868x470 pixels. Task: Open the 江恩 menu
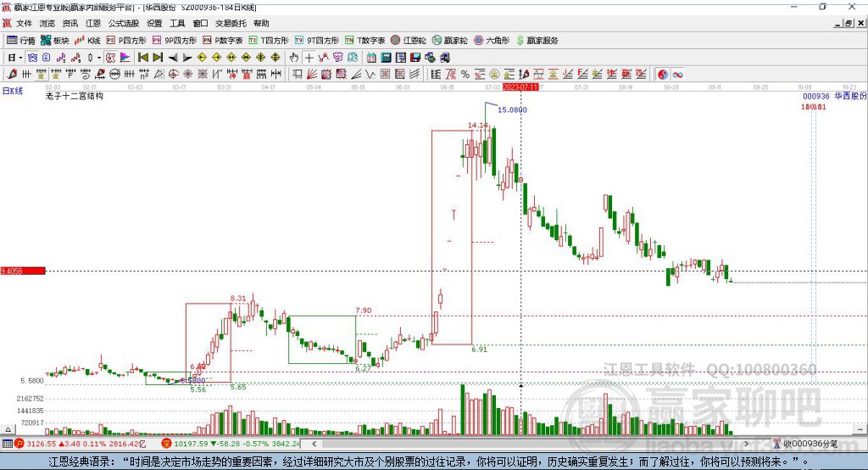tap(93, 23)
